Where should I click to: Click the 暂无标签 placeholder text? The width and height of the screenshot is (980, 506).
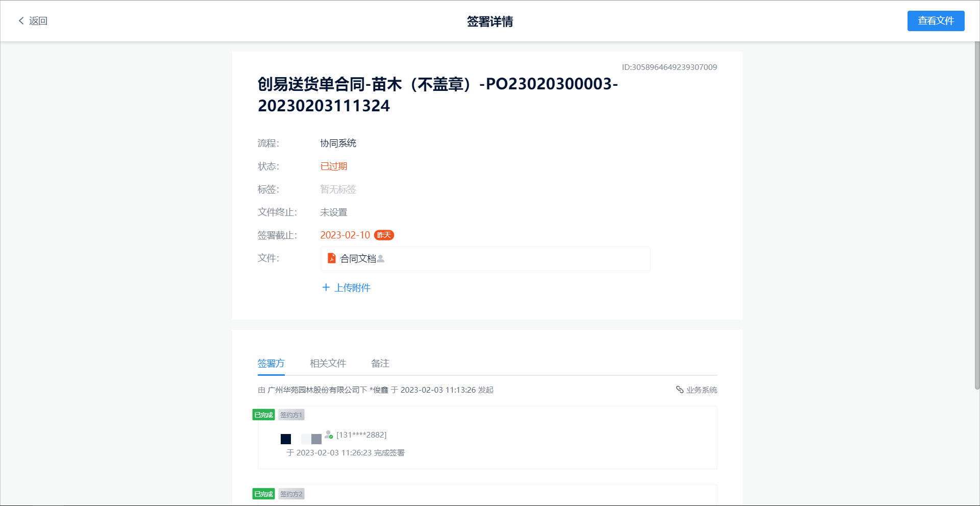(x=338, y=189)
